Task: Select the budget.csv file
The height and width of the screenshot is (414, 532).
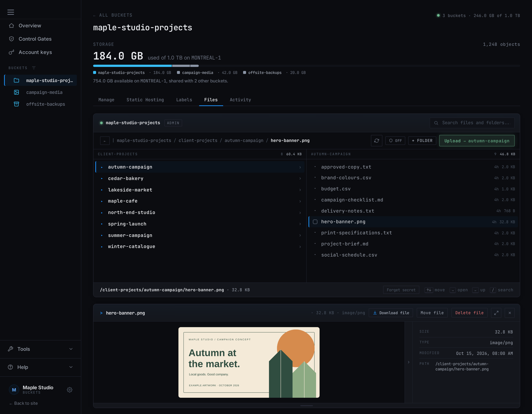Action: coord(413,189)
